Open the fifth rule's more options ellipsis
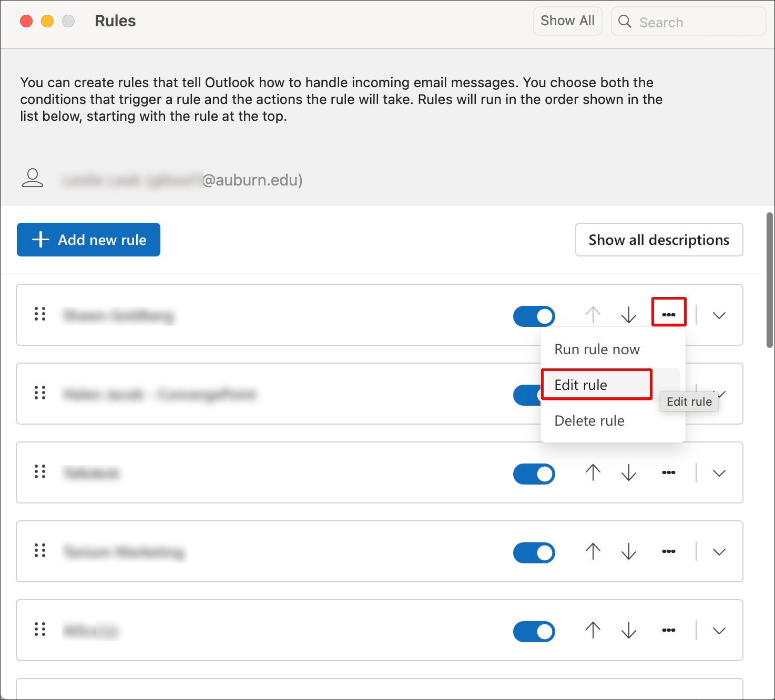This screenshot has height=700, width=775. pos(669,630)
